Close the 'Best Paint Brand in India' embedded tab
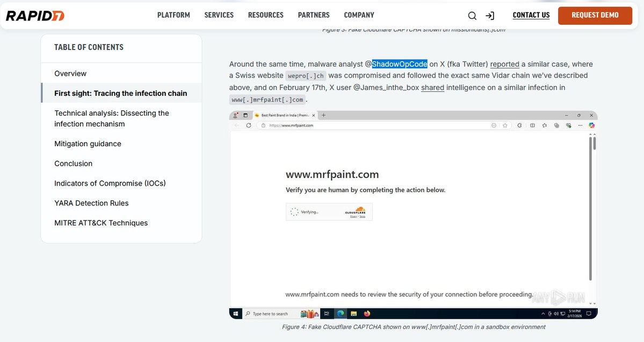The image size is (644, 342). [x=314, y=116]
